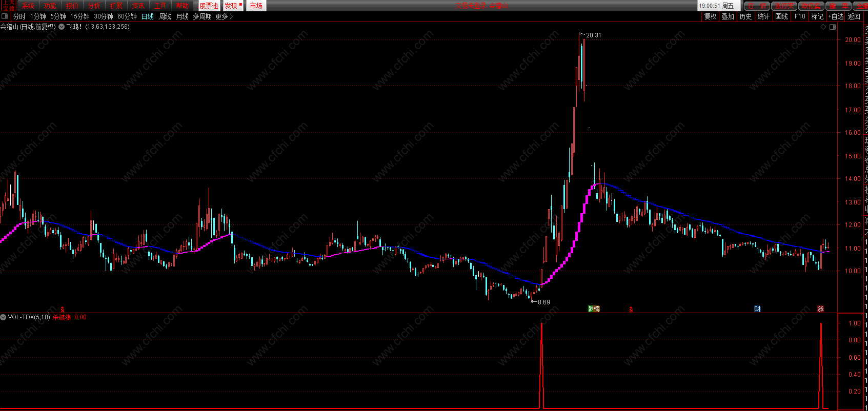Select the 月线 monthly period
This screenshot has width=868, height=411.
point(183,16)
